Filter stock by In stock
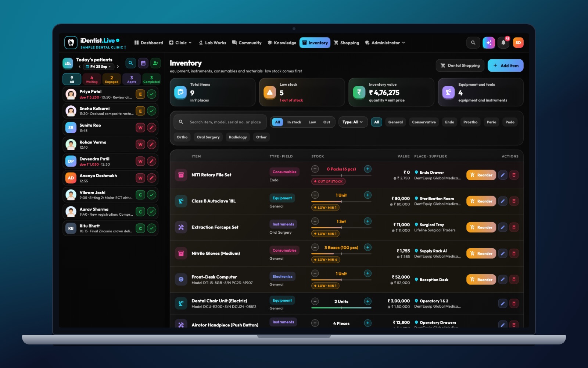588x368 pixels. (x=294, y=122)
